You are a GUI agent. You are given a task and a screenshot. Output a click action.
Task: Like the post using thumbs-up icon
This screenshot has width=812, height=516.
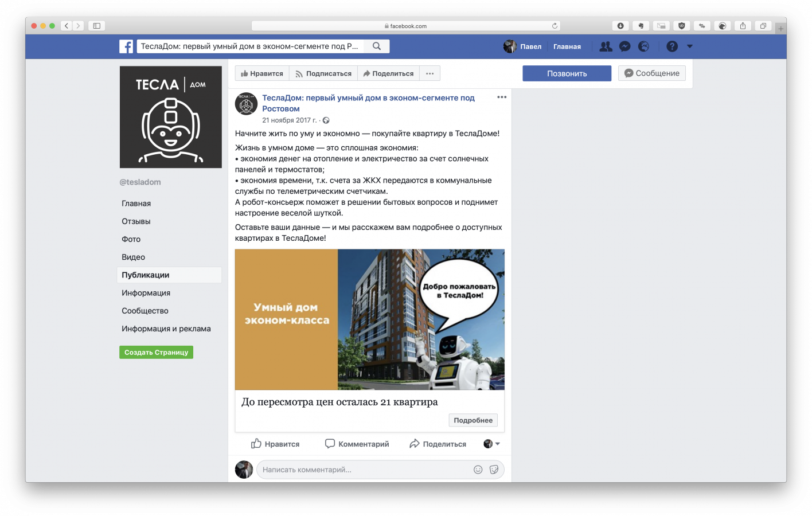256,443
